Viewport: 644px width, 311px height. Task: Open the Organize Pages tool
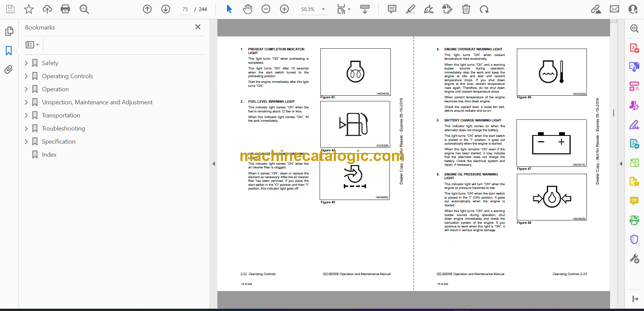634,86
